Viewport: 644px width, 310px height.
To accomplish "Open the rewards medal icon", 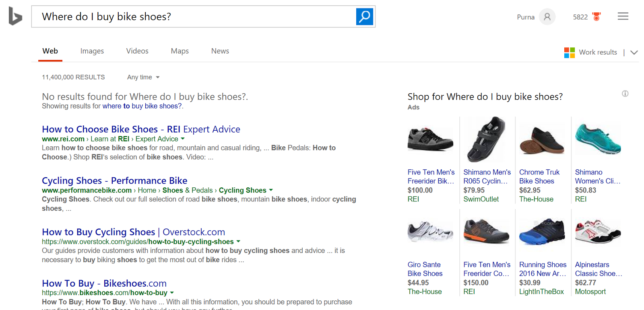I will (x=597, y=17).
